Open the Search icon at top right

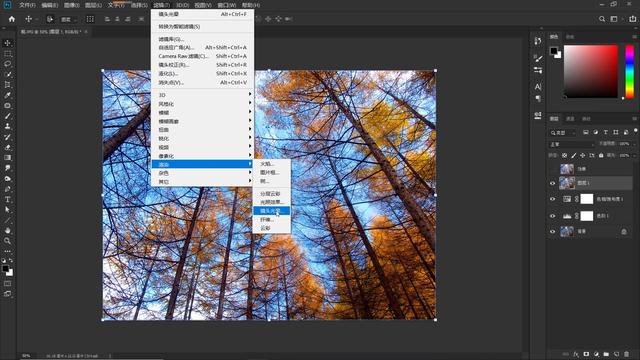coord(602,19)
